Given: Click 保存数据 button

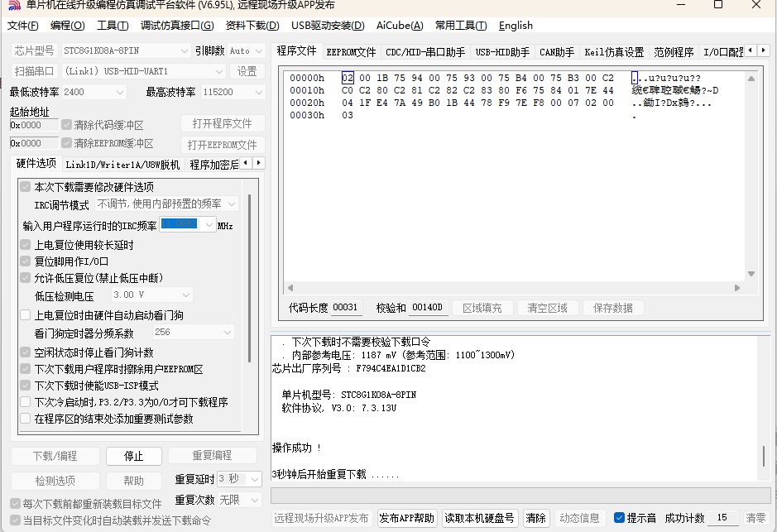Looking at the screenshot, I should [613, 308].
